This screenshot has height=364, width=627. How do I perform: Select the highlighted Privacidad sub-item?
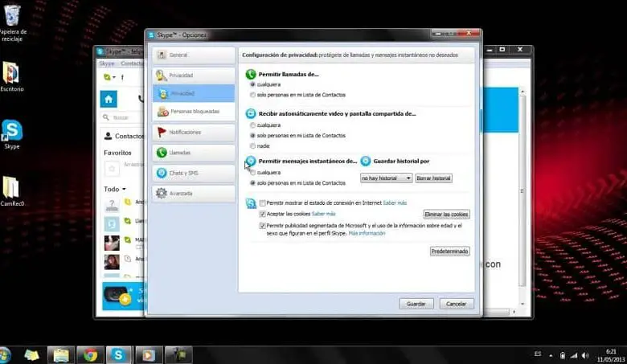(194, 93)
